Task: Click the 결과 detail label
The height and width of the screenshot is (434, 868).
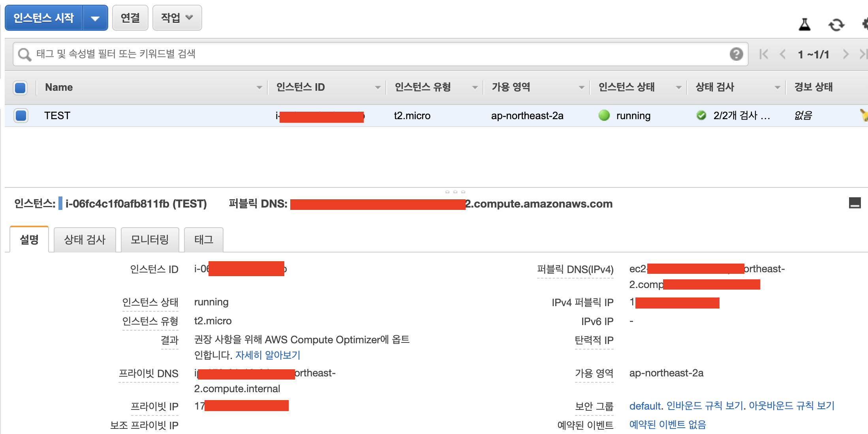Action: coord(170,340)
